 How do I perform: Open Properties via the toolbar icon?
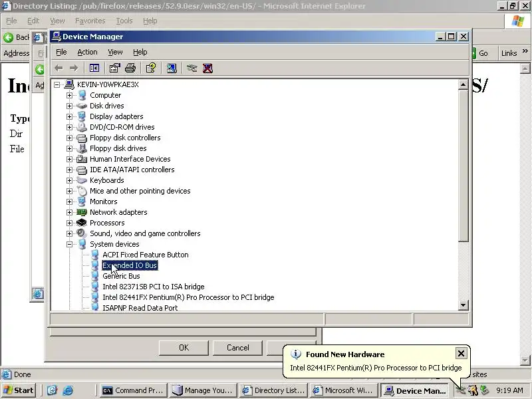pyautogui.click(x=114, y=68)
